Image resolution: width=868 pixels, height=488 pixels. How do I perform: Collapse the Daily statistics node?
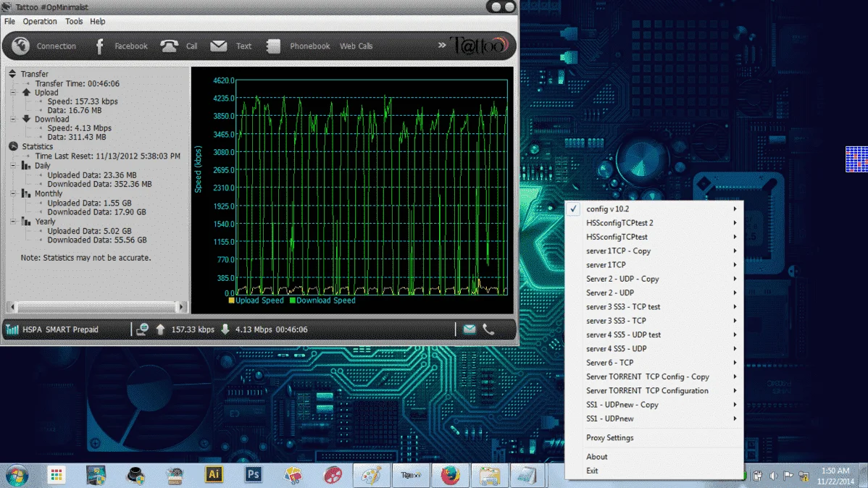[x=13, y=165]
